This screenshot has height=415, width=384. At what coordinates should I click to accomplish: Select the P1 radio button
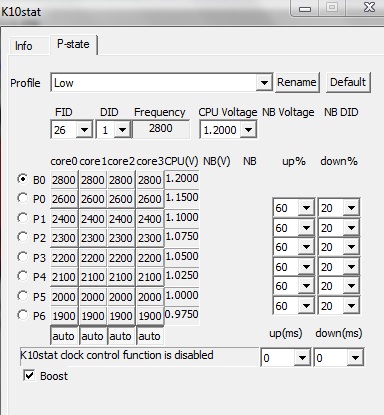tap(23, 218)
